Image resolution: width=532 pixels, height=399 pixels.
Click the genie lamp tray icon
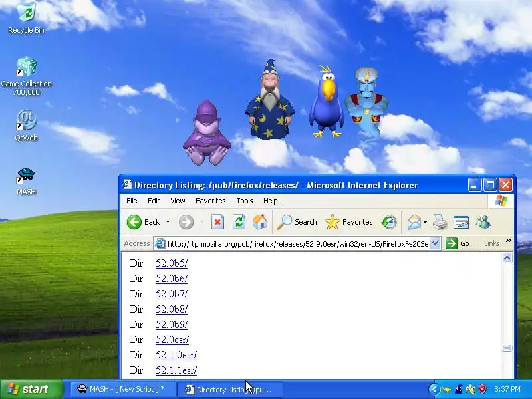coord(447,390)
